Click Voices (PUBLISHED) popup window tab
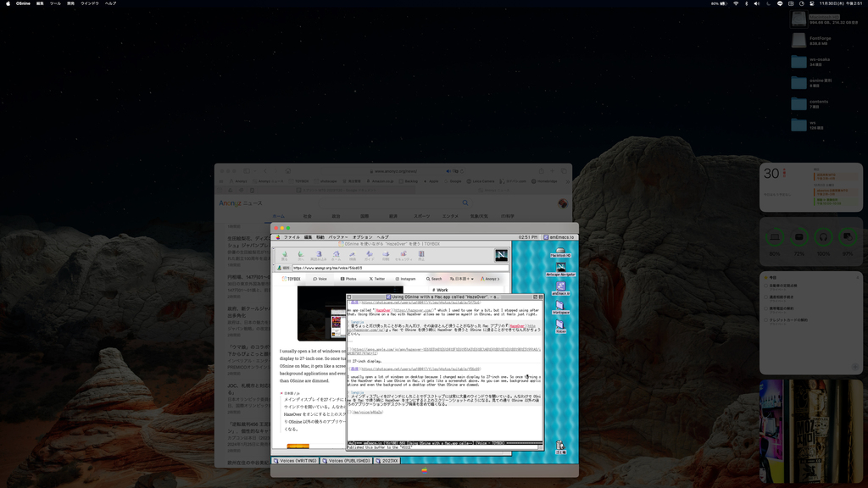This screenshot has height=488, width=868. tap(346, 460)
